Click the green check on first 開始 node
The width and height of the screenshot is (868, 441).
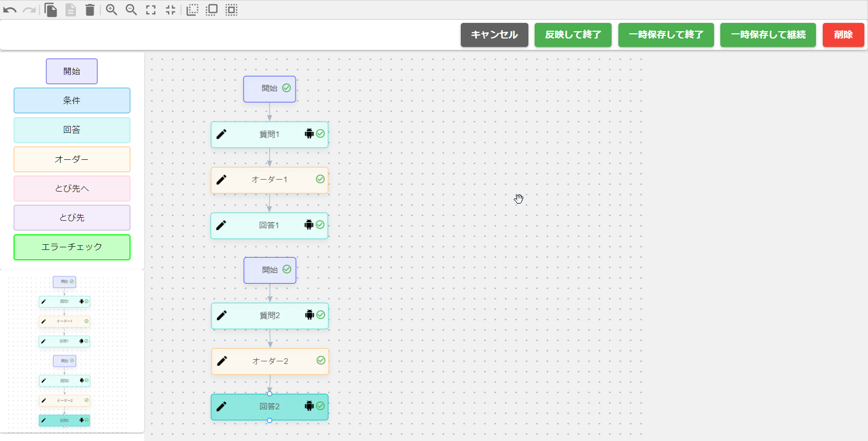(x=287, y=88)
